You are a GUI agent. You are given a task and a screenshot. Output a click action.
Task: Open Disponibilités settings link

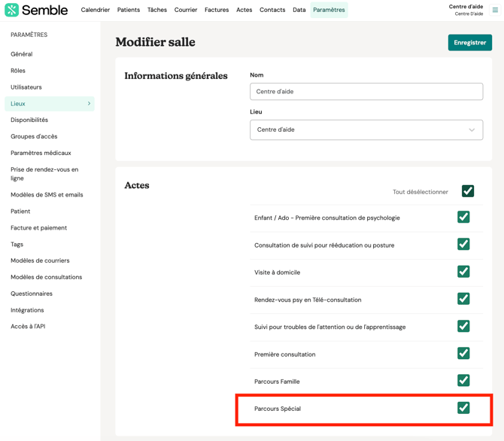(x=29, y=120)
